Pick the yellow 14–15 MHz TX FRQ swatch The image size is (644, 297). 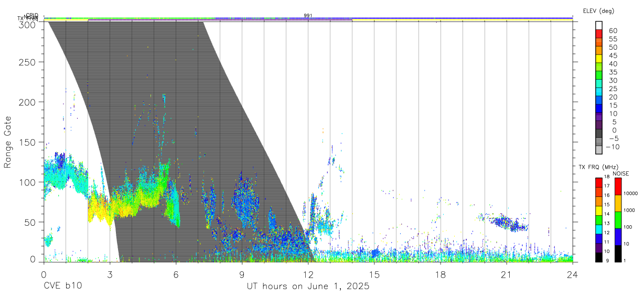tap(599, 211)
